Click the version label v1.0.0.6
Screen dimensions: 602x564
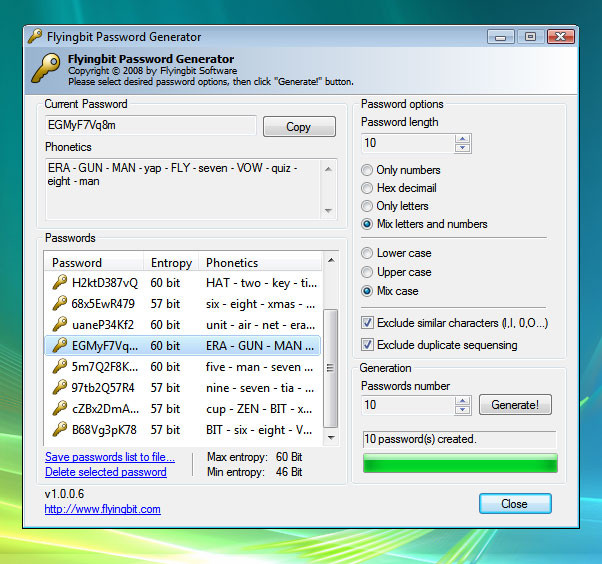click(x=64, y=494)
